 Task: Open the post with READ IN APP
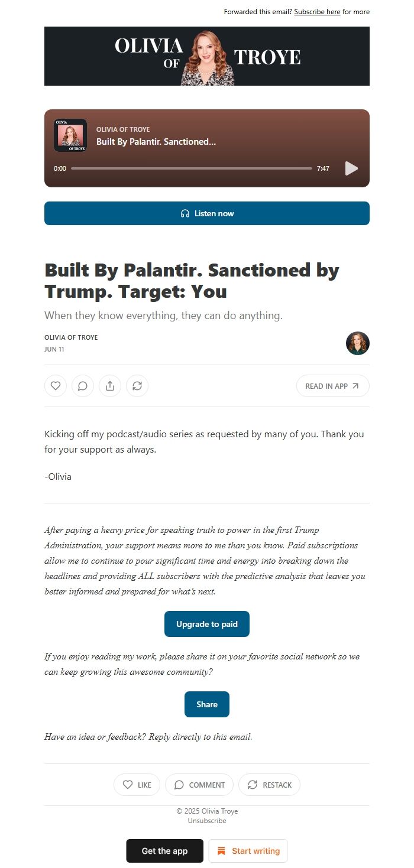(x=332, y=386)
